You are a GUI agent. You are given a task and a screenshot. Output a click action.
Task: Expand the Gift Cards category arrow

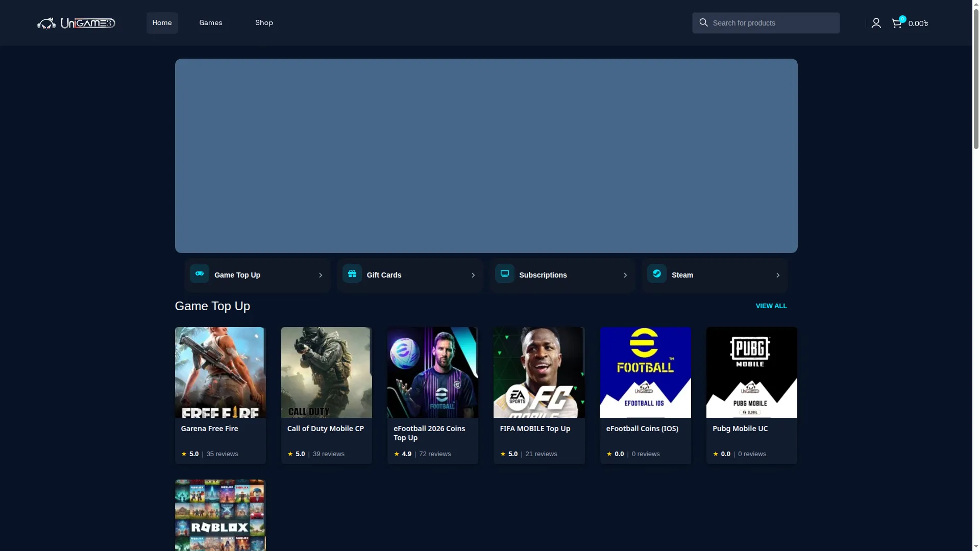[x=473, y=275]
